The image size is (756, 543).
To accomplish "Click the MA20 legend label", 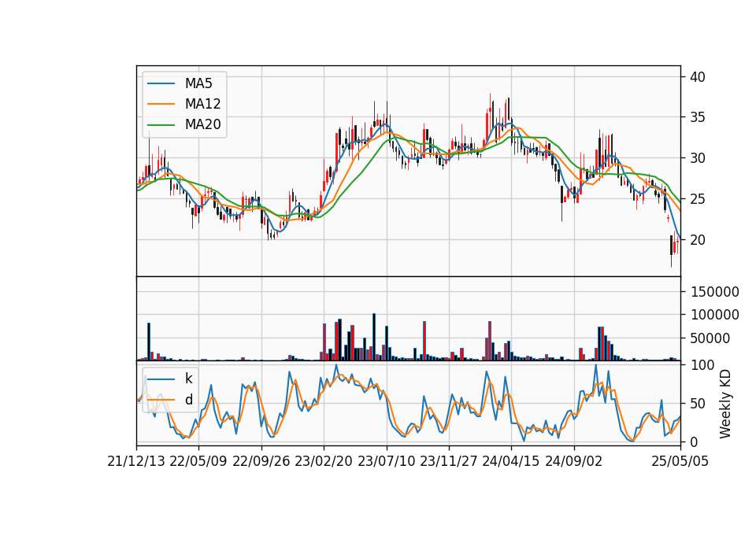I will [203, 124].
